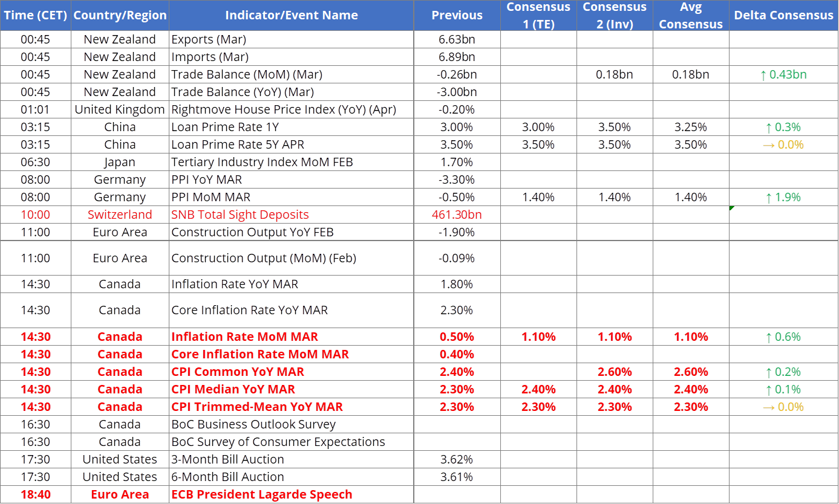Select the "Indicator/Event Name" header

pos(292,15)
